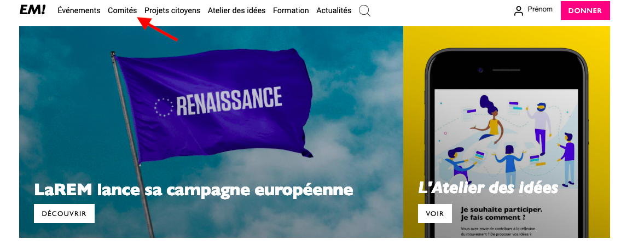Screen dimensions: 644x245
Task: Open Atelier des idées from the top navigation
Action: coord(236,11)
